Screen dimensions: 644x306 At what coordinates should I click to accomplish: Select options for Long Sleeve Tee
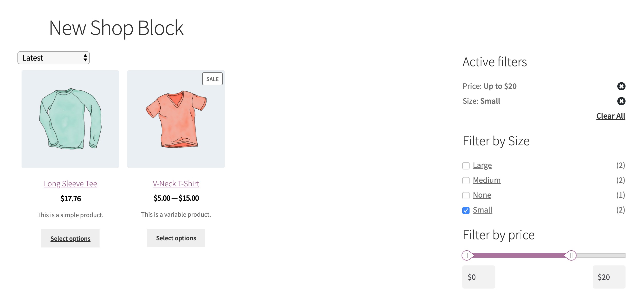click(x=70, y=238)
